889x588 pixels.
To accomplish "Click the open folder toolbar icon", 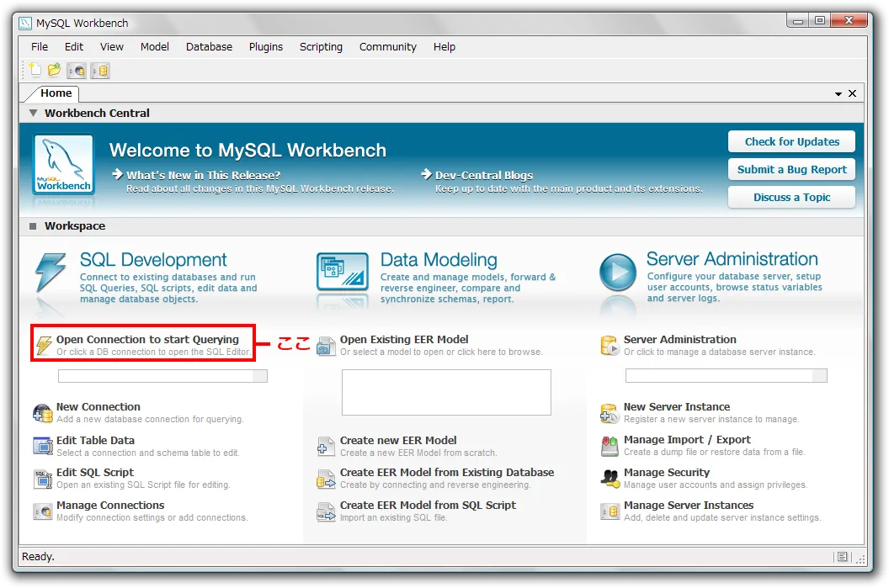I will pyautogui.click(x=55, y=71).
